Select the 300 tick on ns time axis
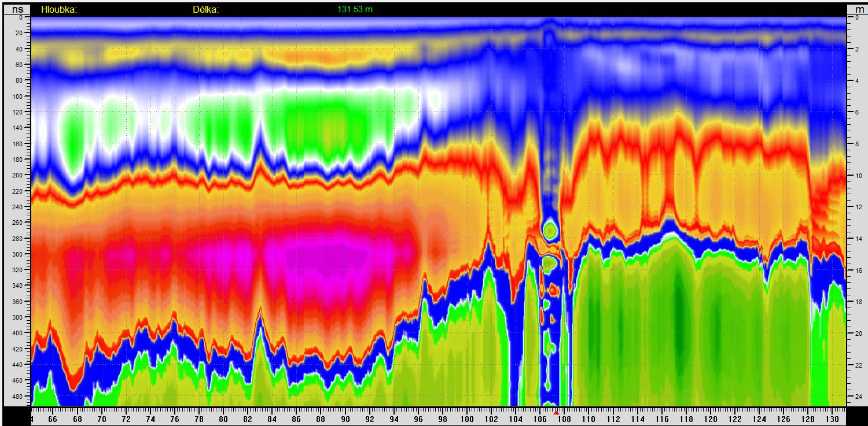Screen dimensions: 868x426 [x=17, y=254]
